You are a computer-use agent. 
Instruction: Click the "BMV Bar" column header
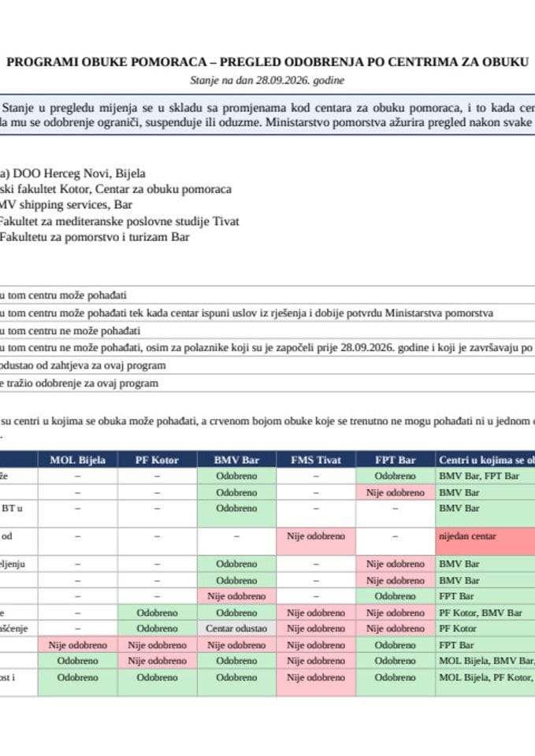[236, 460]
